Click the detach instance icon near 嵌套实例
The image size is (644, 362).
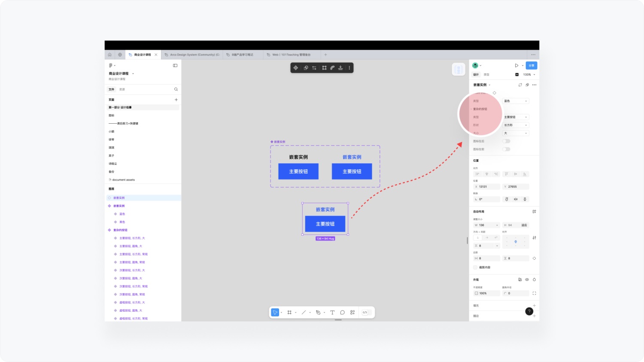[520, 85]
